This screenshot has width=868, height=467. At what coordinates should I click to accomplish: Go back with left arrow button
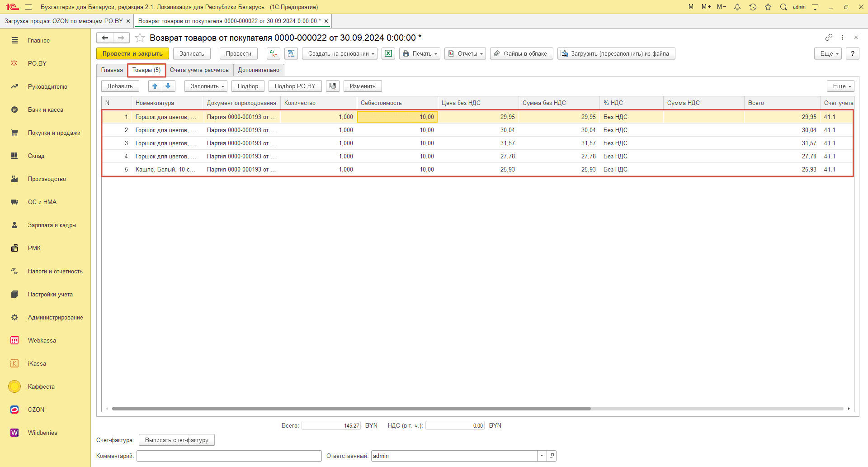(105, 38)
